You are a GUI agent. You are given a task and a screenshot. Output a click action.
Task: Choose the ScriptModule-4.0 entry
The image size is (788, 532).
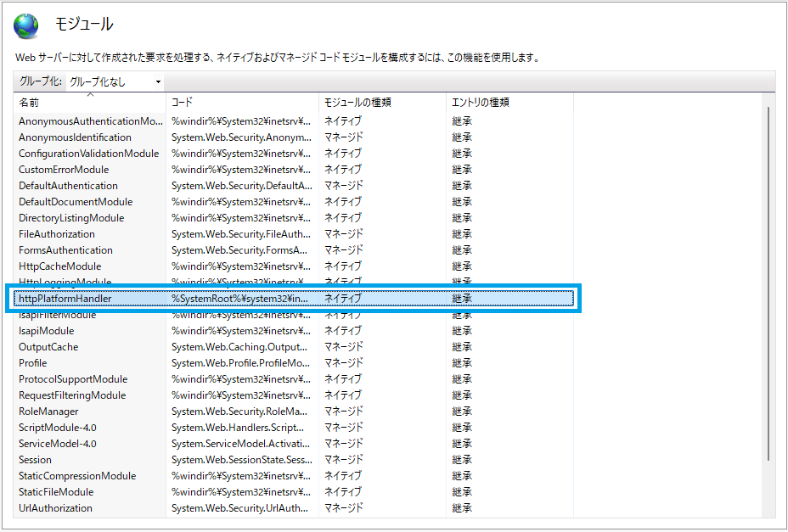(57, 428)
